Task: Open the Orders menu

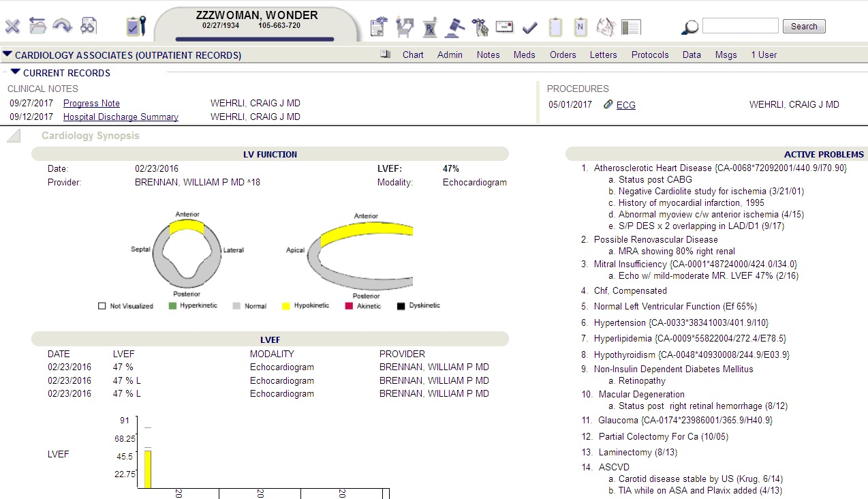Action: pyautogui.click(x=563, y=55)
